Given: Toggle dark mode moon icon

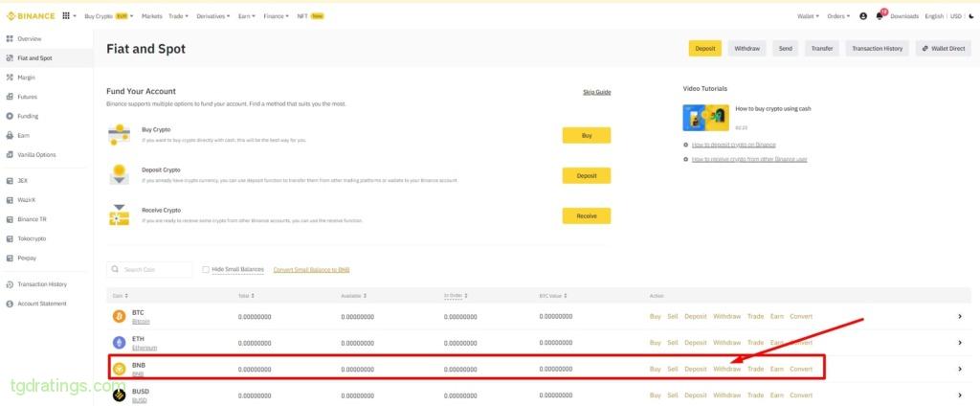Looking at the screenshot, I should [x=971, y=16].
